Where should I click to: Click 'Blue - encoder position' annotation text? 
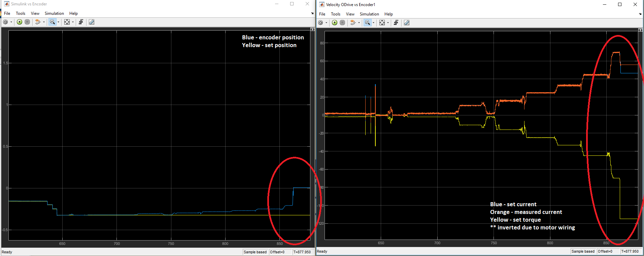(273, 37)
